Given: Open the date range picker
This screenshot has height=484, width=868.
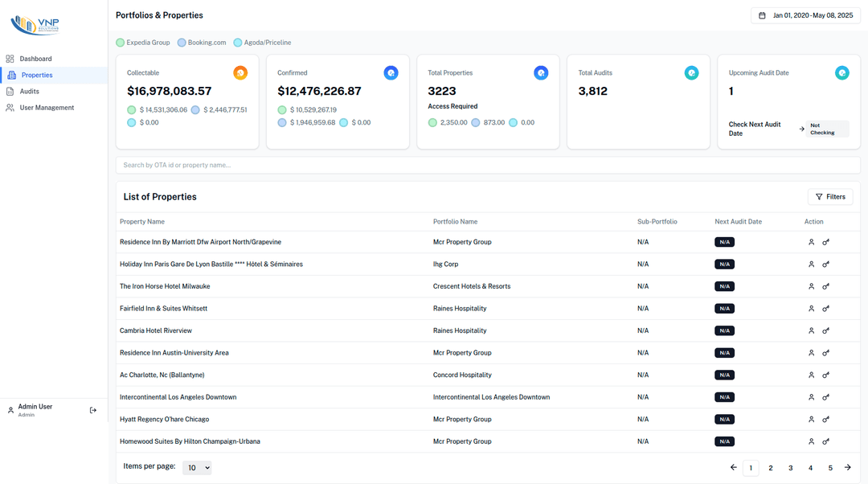Looking at the screenshot, I should point(805,15).
